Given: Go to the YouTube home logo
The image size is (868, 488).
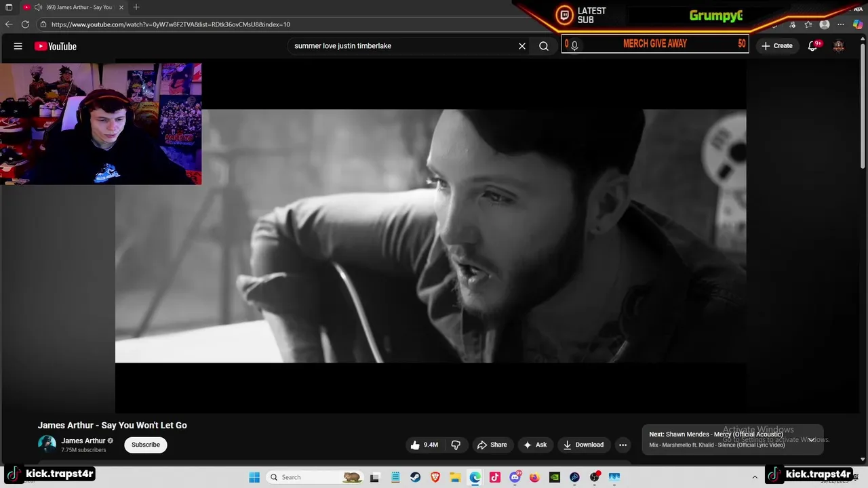Looking at the screenshot, I should coord(56,46).
